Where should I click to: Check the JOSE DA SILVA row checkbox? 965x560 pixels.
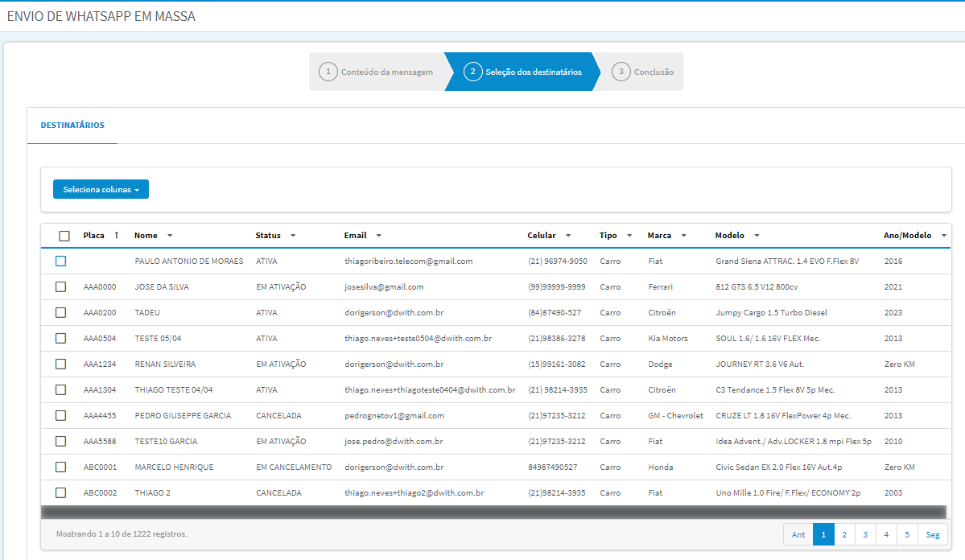60,286
